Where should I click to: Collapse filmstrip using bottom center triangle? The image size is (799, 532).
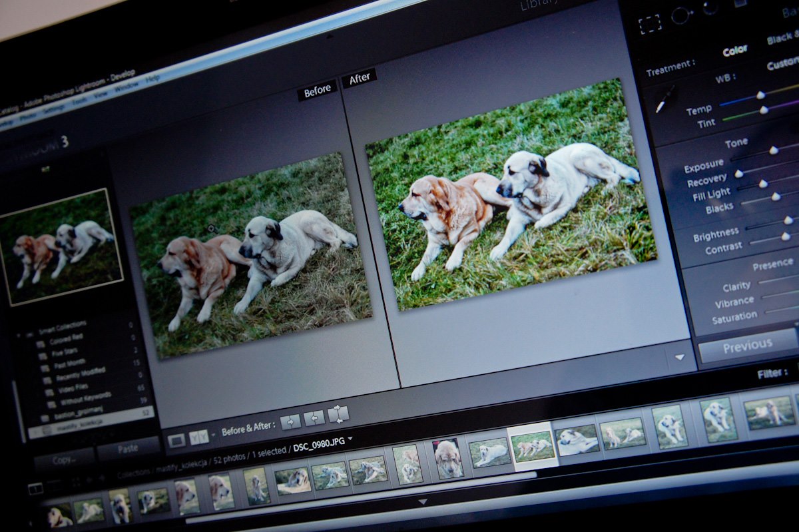(x=422, y=502)
